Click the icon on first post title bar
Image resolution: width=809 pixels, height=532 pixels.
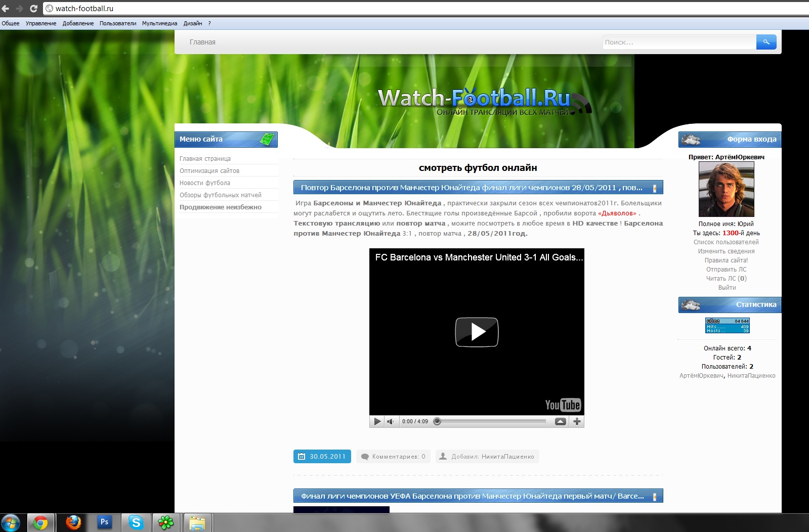point(655,188)
